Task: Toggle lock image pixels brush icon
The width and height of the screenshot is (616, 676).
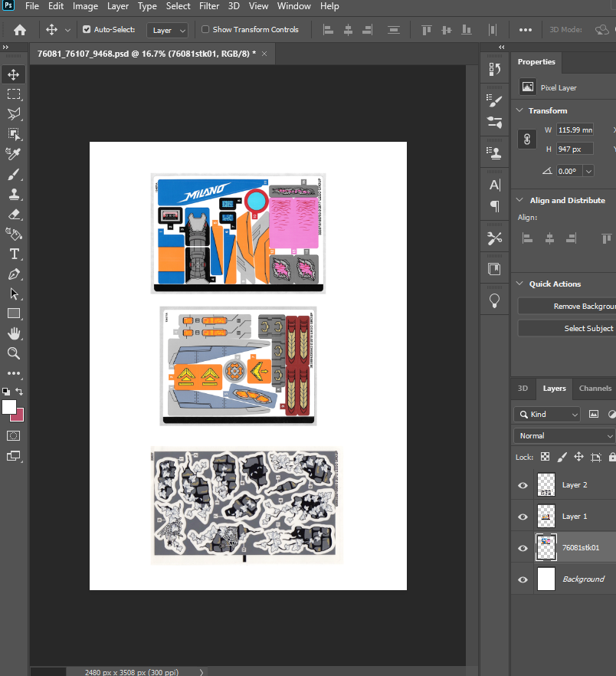Action: (x=562, y=457)
